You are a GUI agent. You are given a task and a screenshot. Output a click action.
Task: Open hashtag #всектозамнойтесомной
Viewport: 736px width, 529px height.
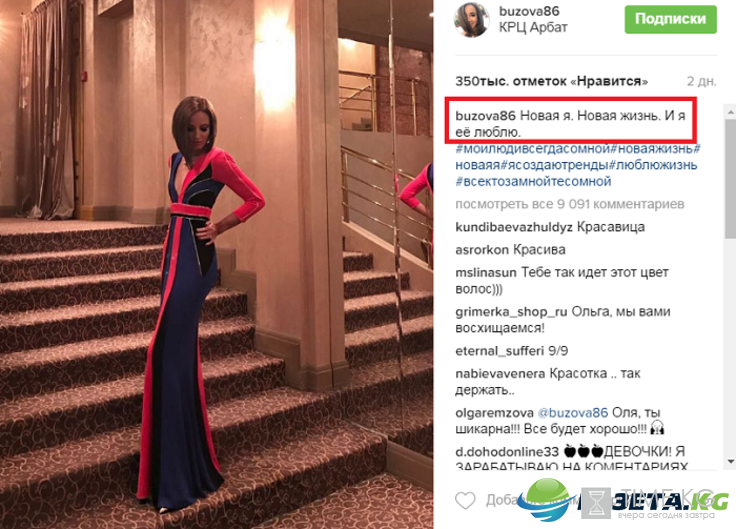[533, 182]
